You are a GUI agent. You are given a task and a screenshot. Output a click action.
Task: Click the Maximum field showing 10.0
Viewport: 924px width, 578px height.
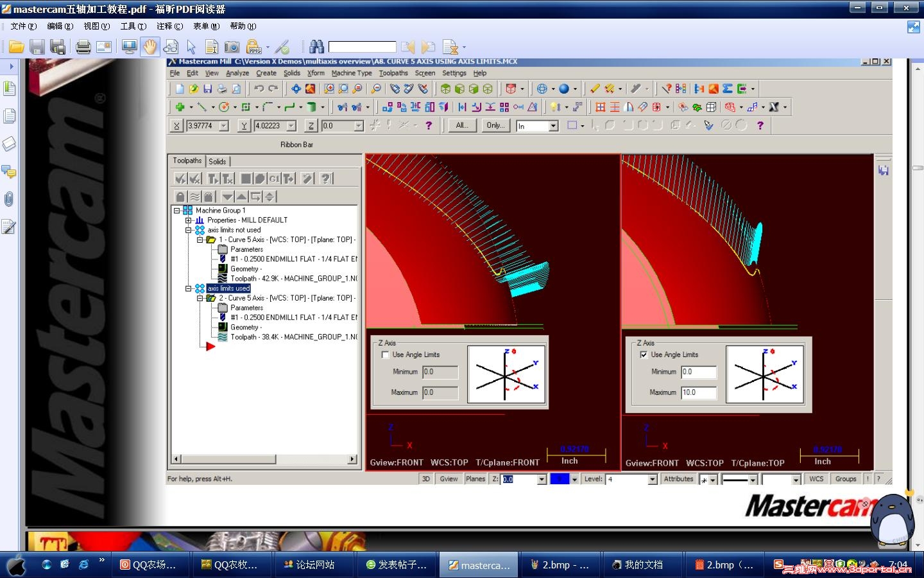[x=699, y=392]
